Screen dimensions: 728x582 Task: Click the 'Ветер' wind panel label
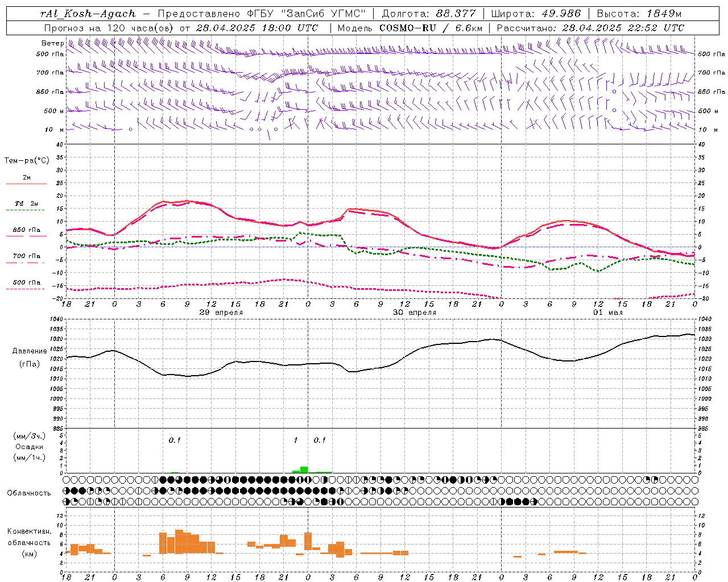(52, 43)
